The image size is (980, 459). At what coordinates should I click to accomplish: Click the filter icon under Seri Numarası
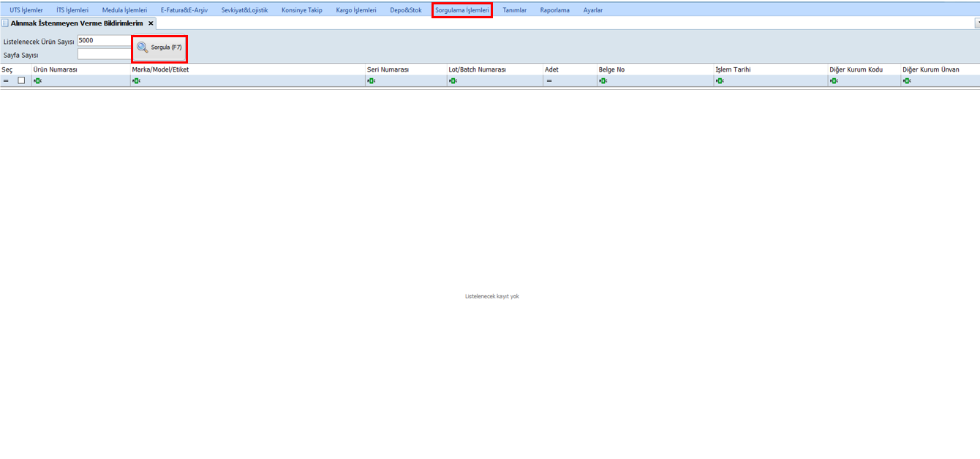[372, 81]
